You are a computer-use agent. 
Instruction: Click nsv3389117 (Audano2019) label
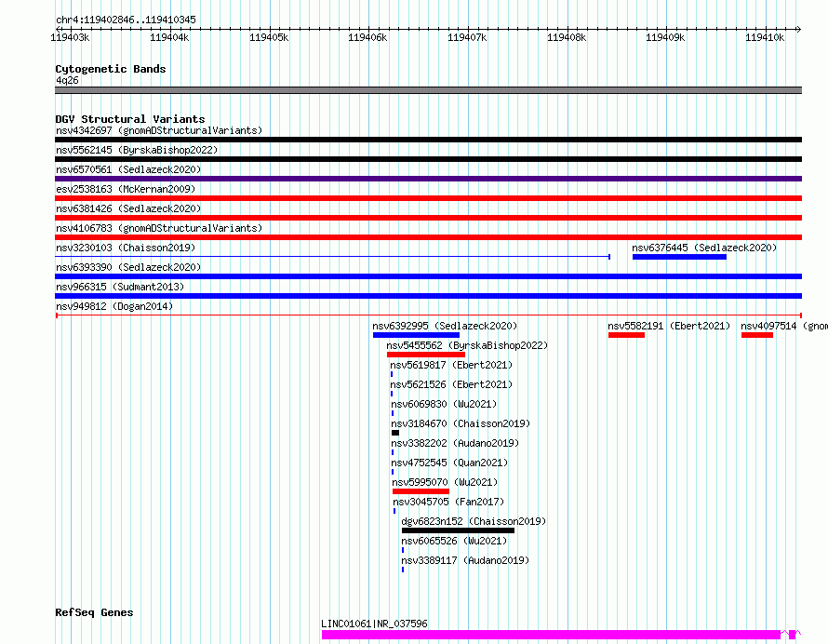click(465, 560)
